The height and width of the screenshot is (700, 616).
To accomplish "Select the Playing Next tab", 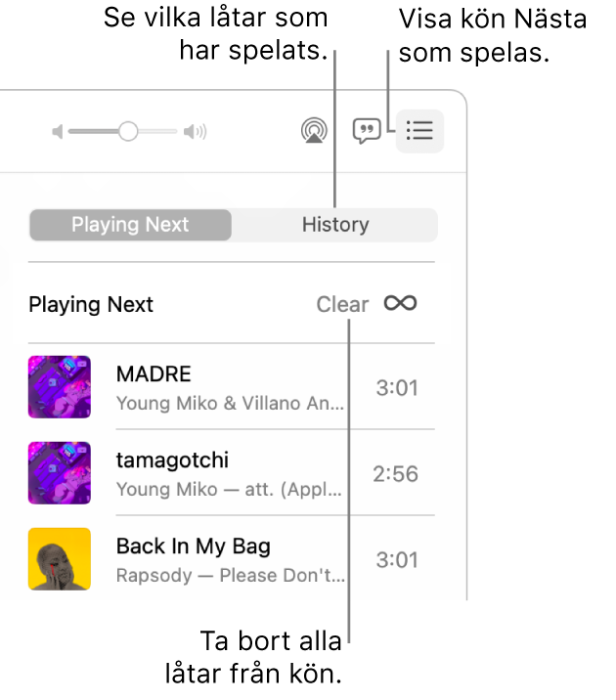I will (130, 225).
